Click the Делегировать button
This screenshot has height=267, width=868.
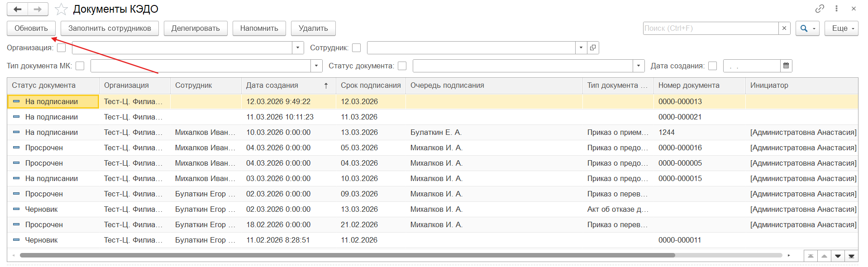click(196, 28)
